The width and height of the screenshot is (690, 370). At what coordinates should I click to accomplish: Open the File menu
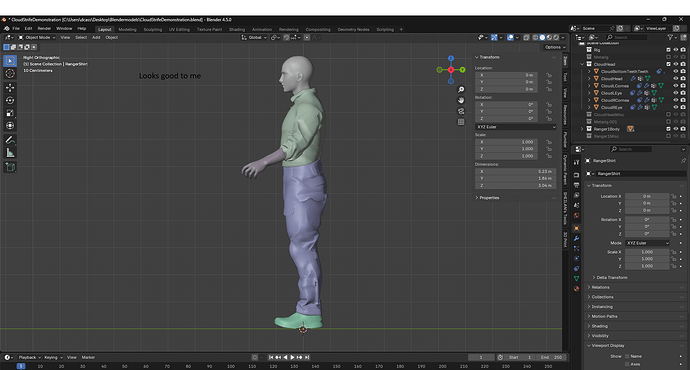(x=16, y=29)
